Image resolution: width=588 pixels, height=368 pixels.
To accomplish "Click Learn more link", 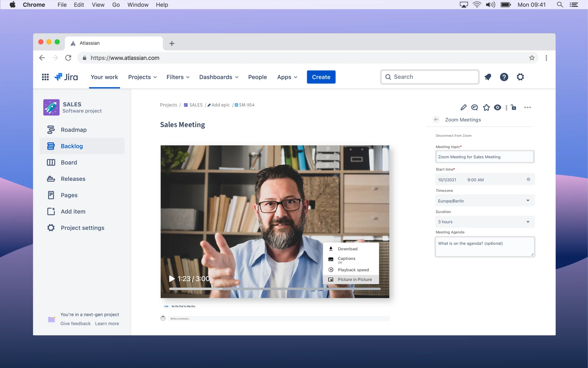I will 107,323.
